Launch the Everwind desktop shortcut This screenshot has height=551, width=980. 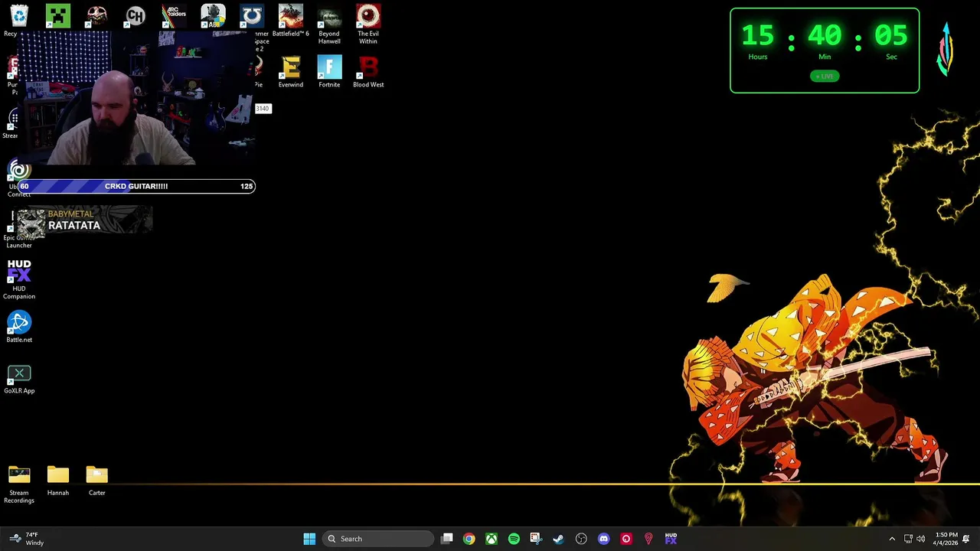point(290,72)
